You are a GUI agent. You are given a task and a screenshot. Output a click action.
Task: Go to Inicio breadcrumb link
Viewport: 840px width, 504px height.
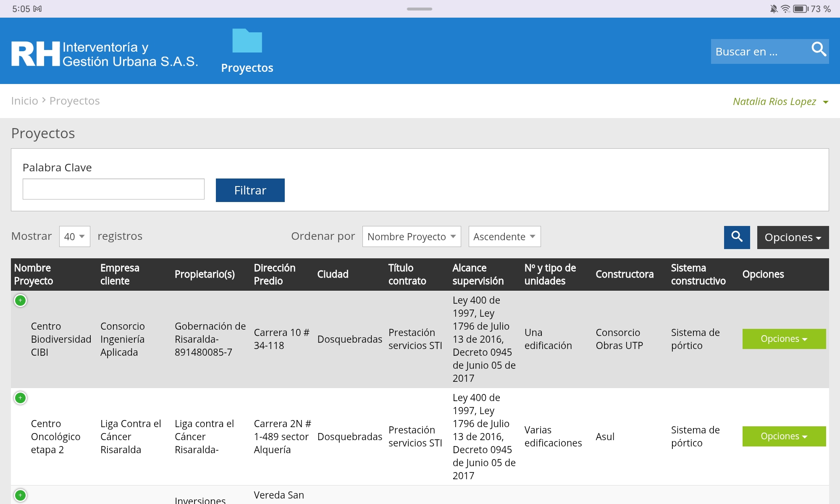(x=24, y=101)
